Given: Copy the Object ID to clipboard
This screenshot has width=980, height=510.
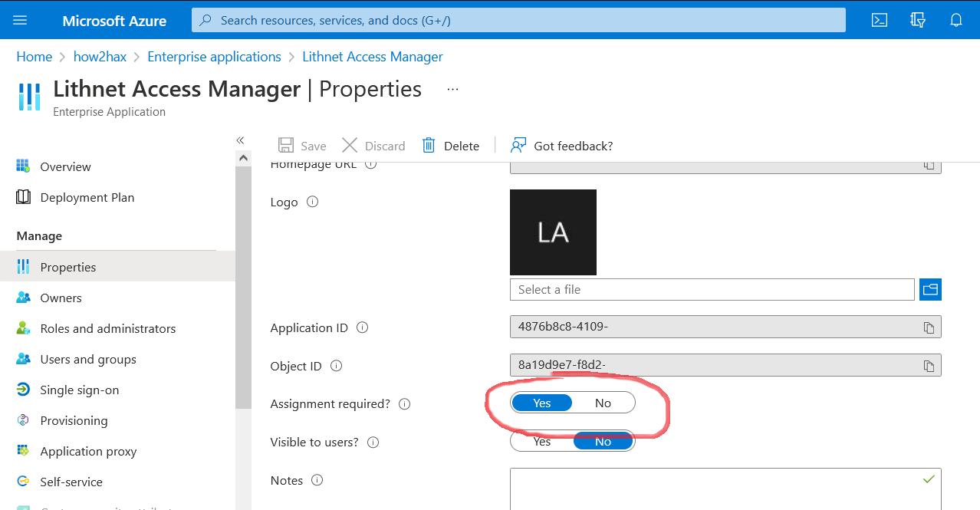Looking at the screenshot, I should (x=929, y=366).
